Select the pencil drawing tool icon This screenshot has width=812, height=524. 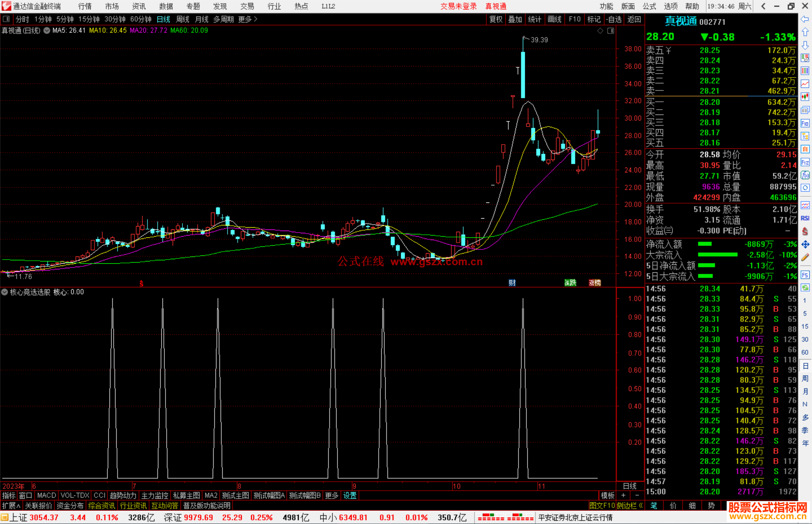click(x=804, y=257)
